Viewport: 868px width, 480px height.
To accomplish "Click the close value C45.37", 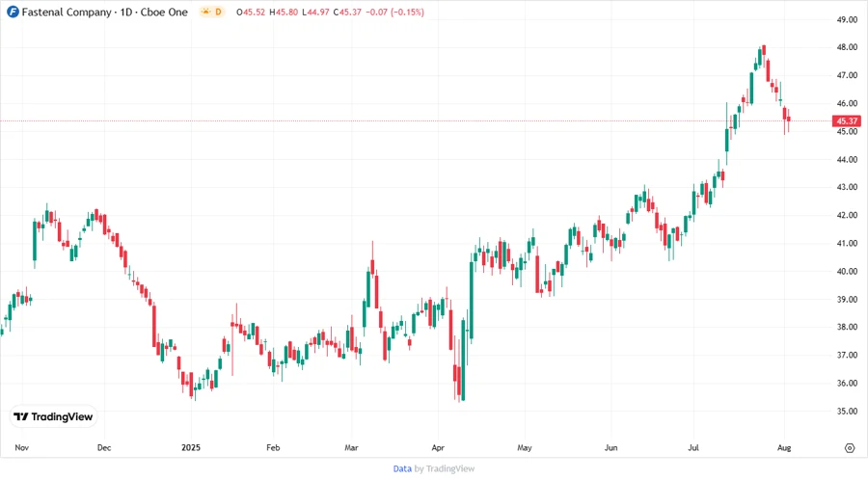I will pos(347,13).
